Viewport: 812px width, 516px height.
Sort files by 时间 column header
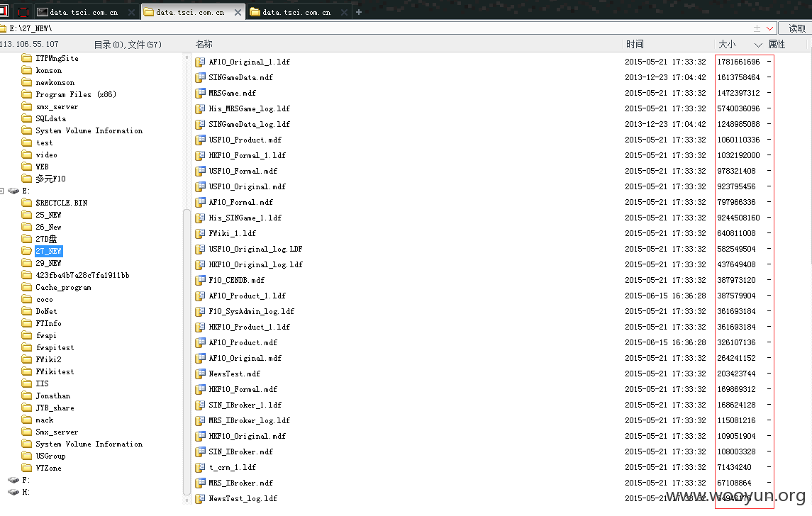click(635, 45)
